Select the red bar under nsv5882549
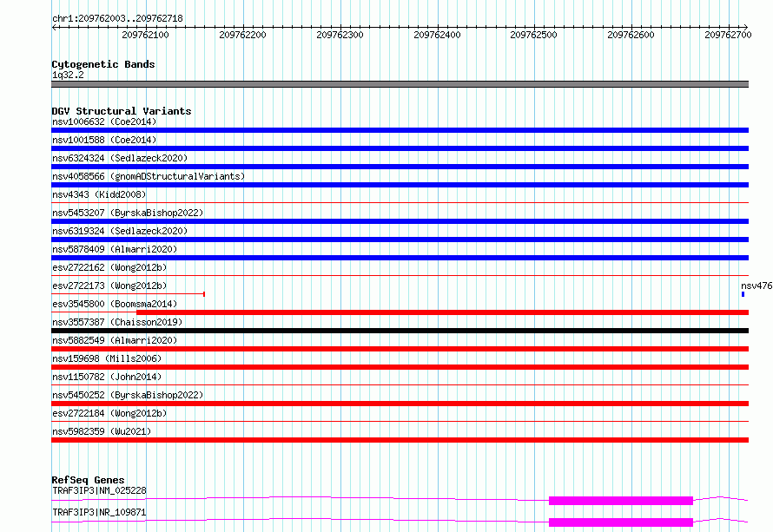Image resolution: width=773 pixels, height=532 pixels. click(400, 349)
